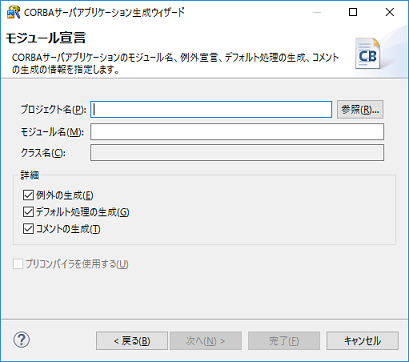This screenshot has height=362, width=409.
Task: Click the CORBAサーバアプリケーション生成ウィザード title text
Action: coord(104,13)
